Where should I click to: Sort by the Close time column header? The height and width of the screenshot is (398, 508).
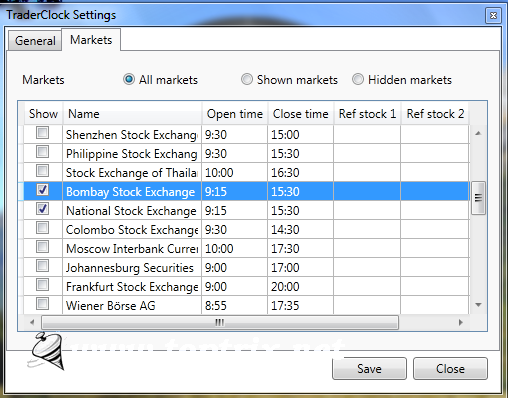coord(301,114)
